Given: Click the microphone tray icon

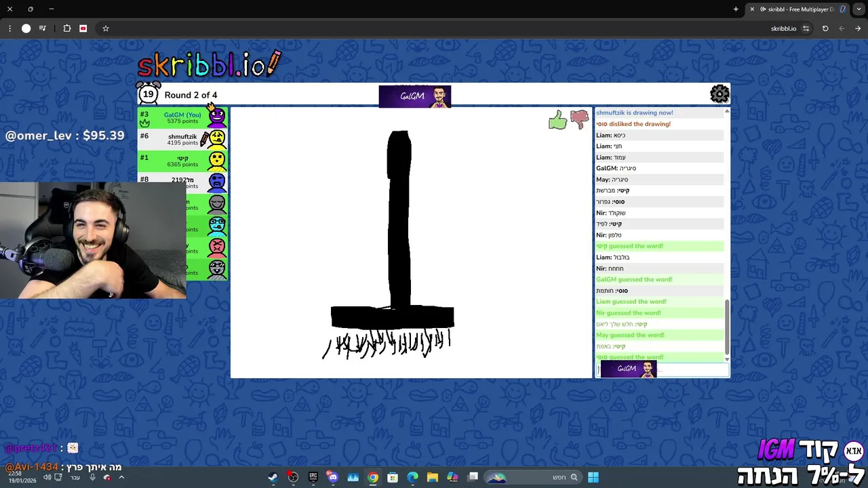Looking at the screenshot, I should [92, 477].
